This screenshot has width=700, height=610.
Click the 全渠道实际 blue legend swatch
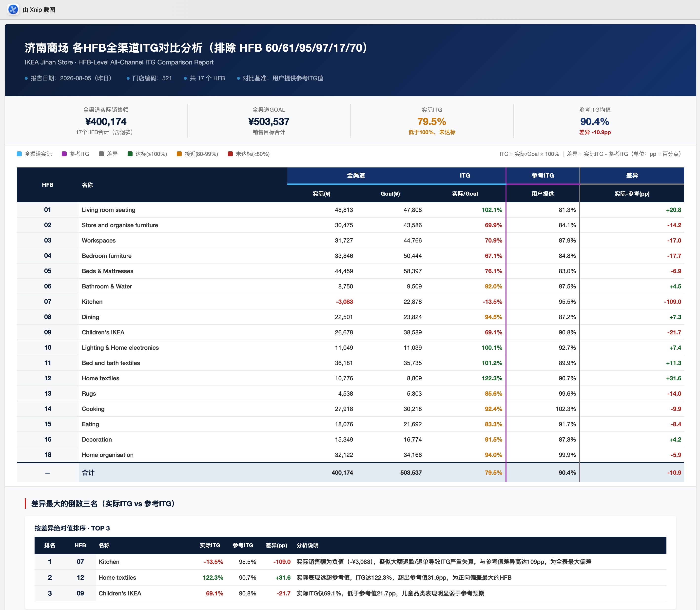pyautogui.click(x=19, y=154)
